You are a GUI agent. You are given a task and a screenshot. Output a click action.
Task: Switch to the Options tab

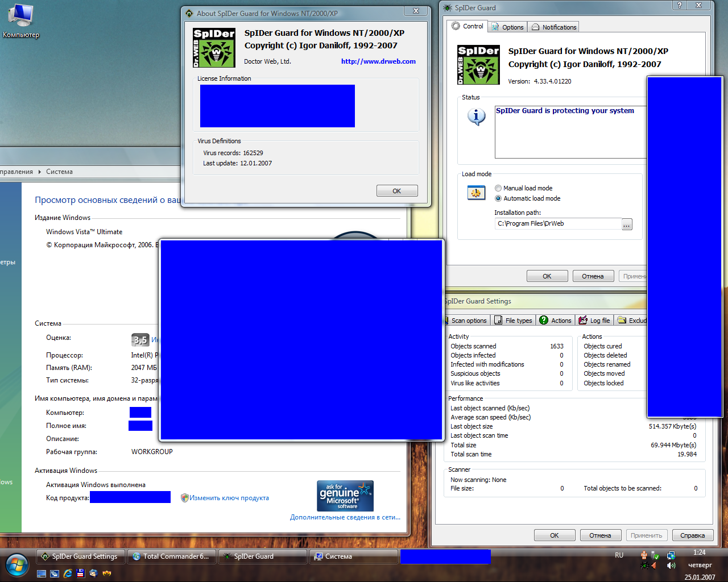click(507, 27)
